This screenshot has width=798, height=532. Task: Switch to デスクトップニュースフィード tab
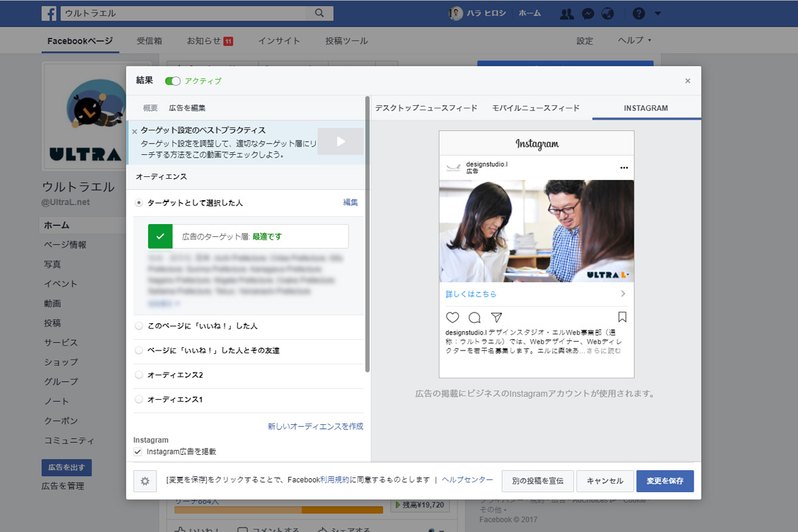[x=426, y=108]
